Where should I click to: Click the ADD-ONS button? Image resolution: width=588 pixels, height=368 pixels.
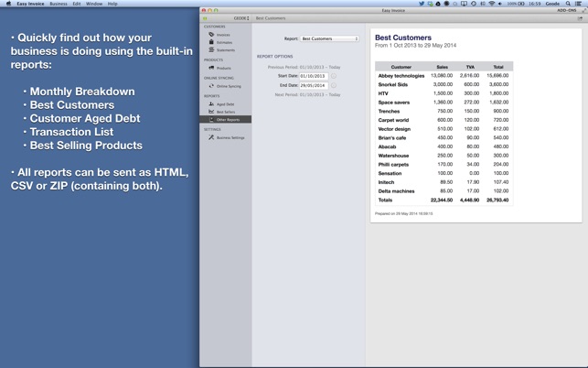(566, 10)
